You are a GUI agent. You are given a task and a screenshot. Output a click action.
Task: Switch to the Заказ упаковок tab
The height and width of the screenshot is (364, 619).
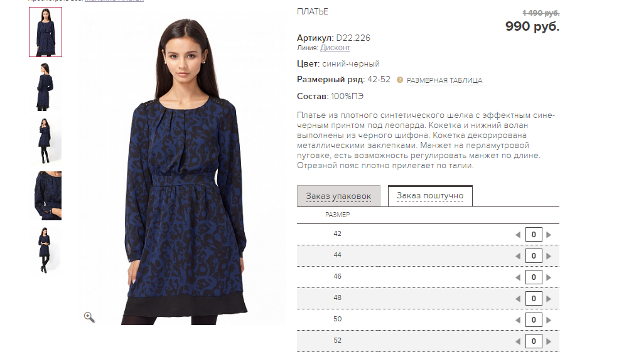[338, 196]
